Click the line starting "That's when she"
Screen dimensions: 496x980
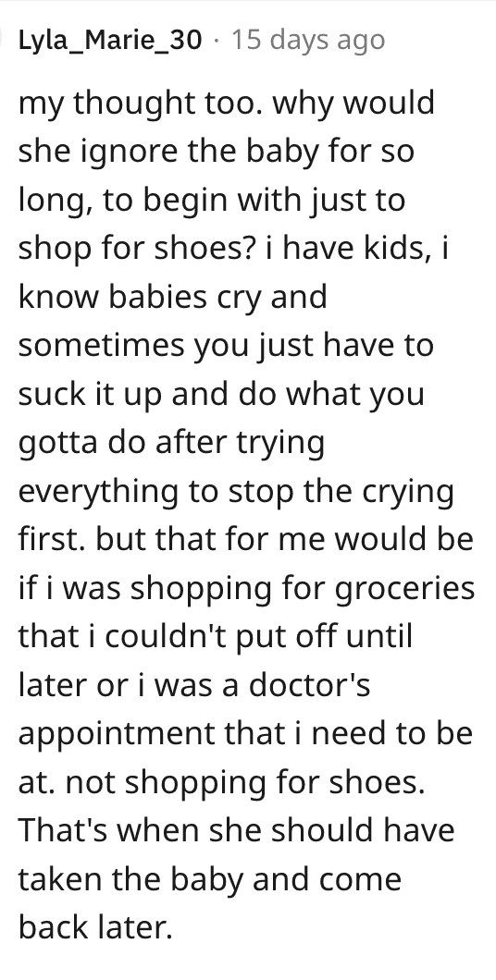coord(236,832)
